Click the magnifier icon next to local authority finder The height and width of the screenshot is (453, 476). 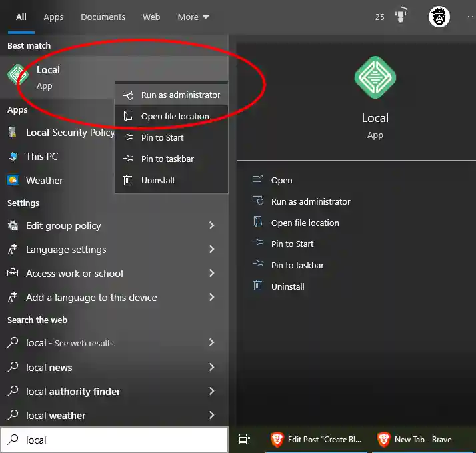[13, 391]
